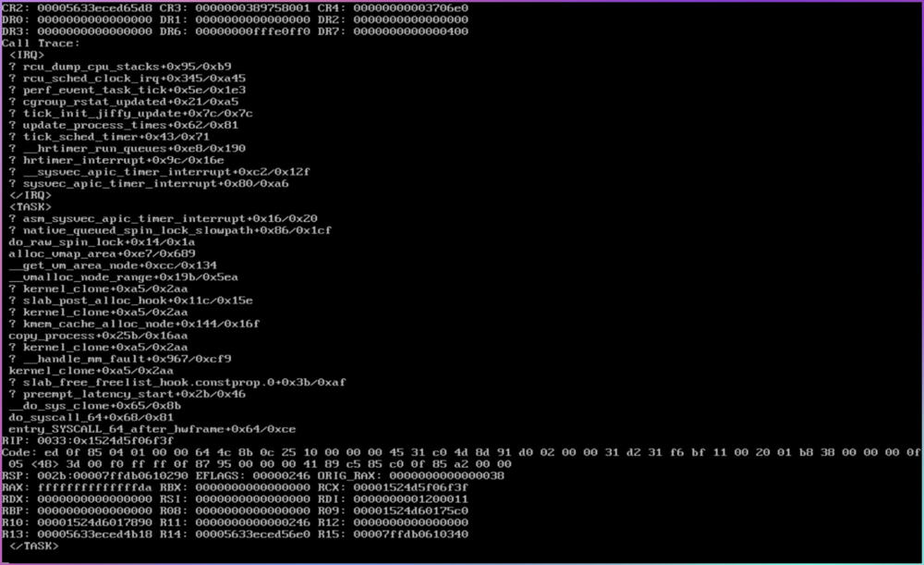Viewport: 924px width, 565px height.
Task: Click the 'preempt_latency_start+0x2b/0x46' entry
Action: point(128,394)
